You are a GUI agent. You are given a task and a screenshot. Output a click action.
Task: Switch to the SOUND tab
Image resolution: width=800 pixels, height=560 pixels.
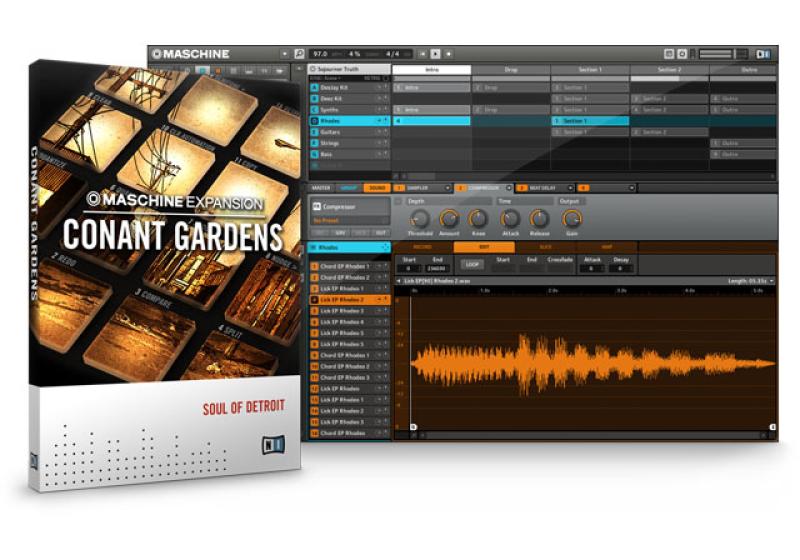click(377, 188)
